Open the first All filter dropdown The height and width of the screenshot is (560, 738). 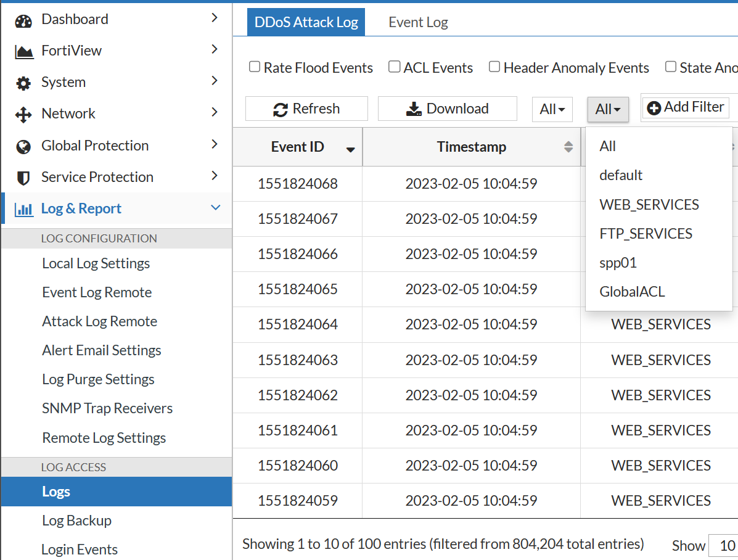click(552, 109)
